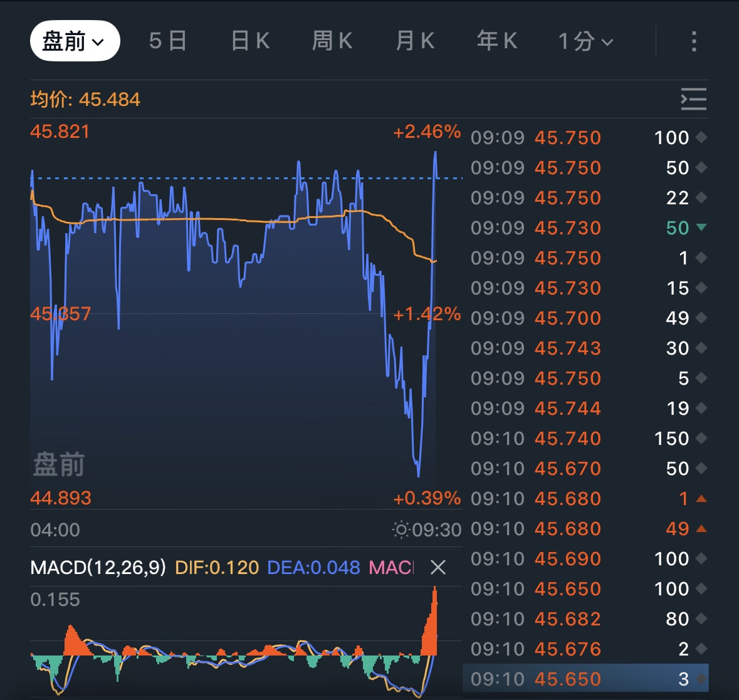This screenshot has height=700, width=739.
Task: Click the diamond marker beside volume 80
Action: [701, 619]
